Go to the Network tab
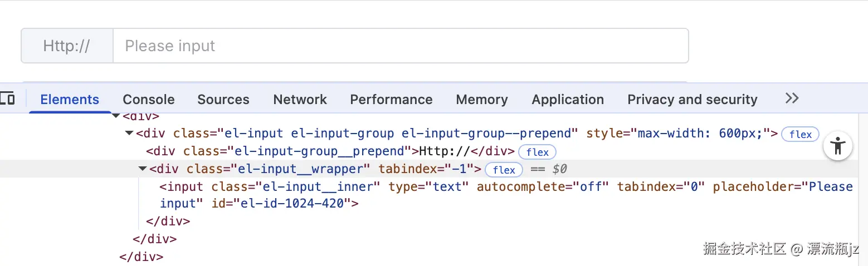This screenshot has height=266, width=868. (x=300, y=100)
